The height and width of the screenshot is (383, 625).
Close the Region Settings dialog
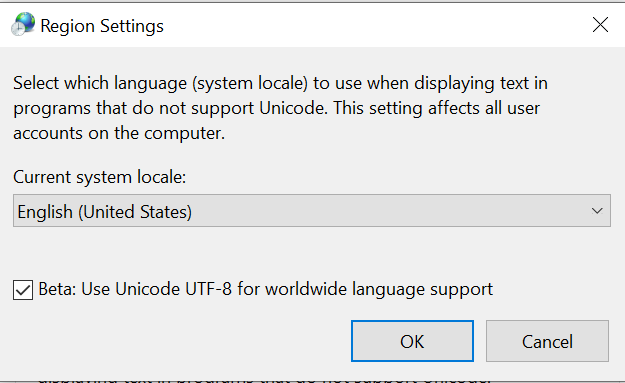(x=600, y=25)
